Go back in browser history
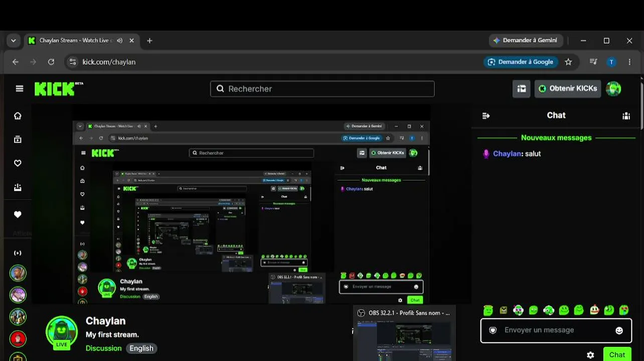This screenshot has width=644, height=361. [x=16, y=62]
